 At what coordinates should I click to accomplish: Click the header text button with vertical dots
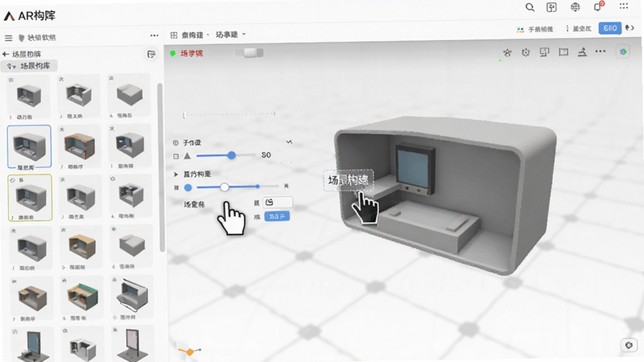(579, 28)
